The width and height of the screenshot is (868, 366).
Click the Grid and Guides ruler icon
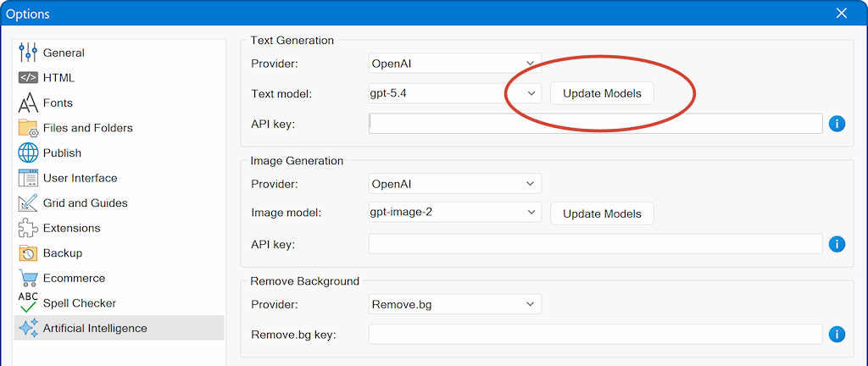28,202
